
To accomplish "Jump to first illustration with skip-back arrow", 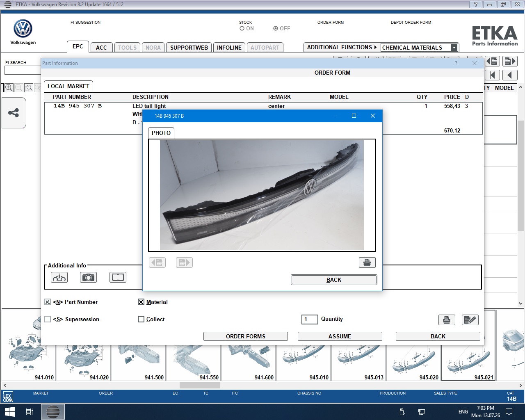I will (x=493, y=75).
